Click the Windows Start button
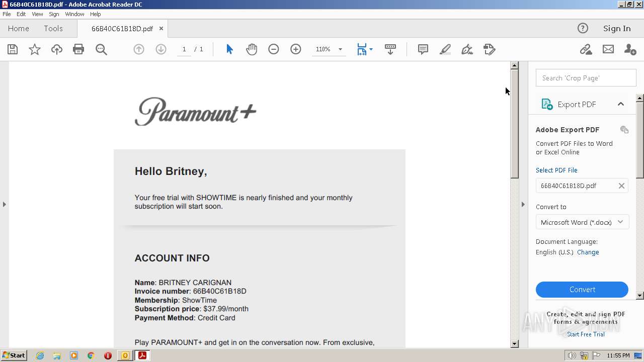 coord(14,355)
